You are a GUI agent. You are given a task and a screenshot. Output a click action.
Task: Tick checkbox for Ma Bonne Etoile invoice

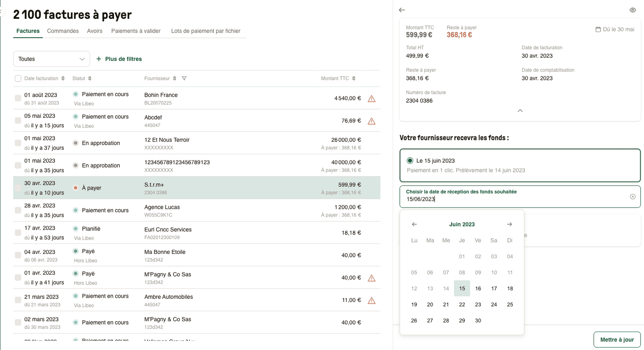pos(18,255)
